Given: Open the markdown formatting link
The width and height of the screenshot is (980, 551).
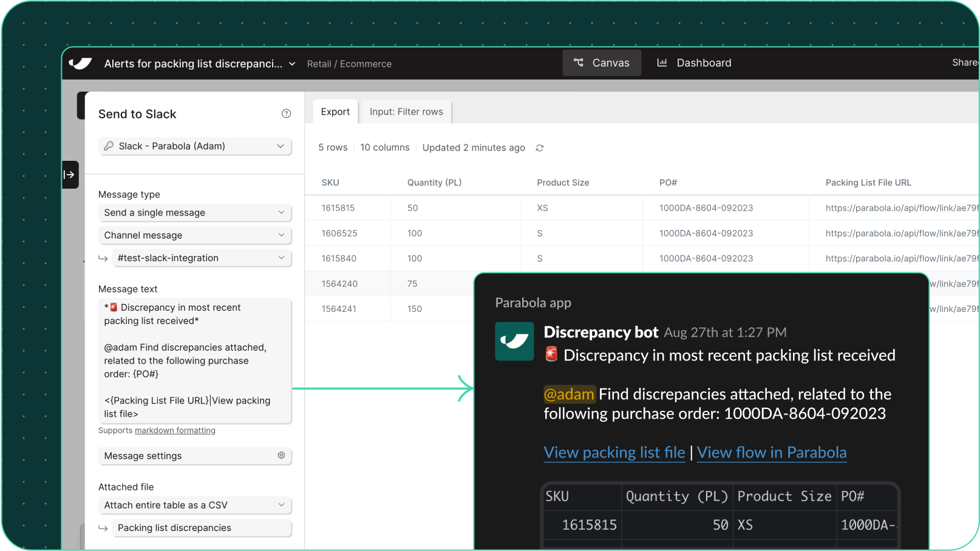Looking at the screenshot, I should tap(175, 430).
